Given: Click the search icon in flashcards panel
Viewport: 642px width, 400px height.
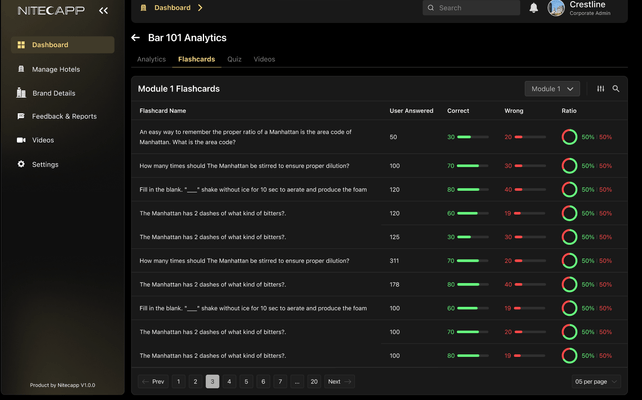Looking at the screenshot, I should pos(616,88).
